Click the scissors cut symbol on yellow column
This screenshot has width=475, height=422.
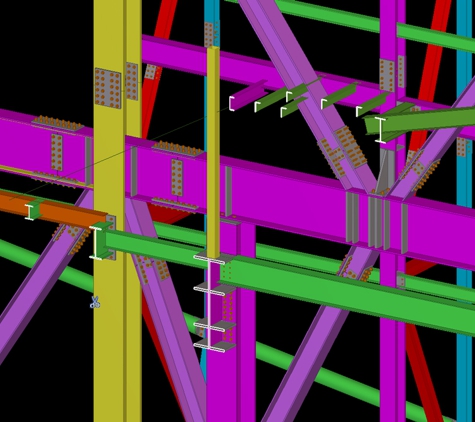pos(95,302)
